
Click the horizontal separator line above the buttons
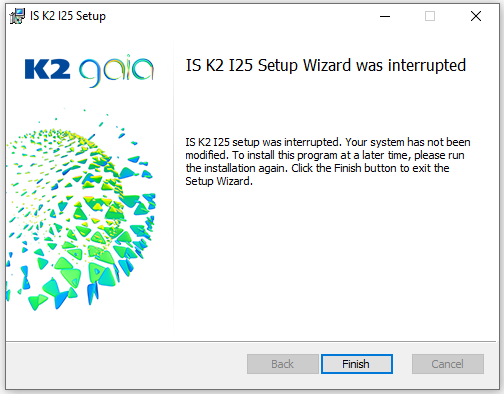[251, 341]
